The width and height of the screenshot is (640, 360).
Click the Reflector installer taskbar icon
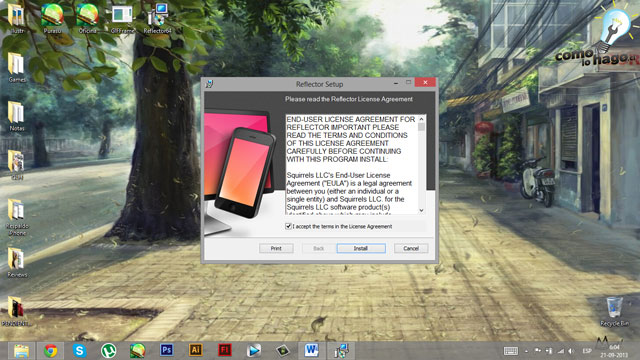pos(341,351)
